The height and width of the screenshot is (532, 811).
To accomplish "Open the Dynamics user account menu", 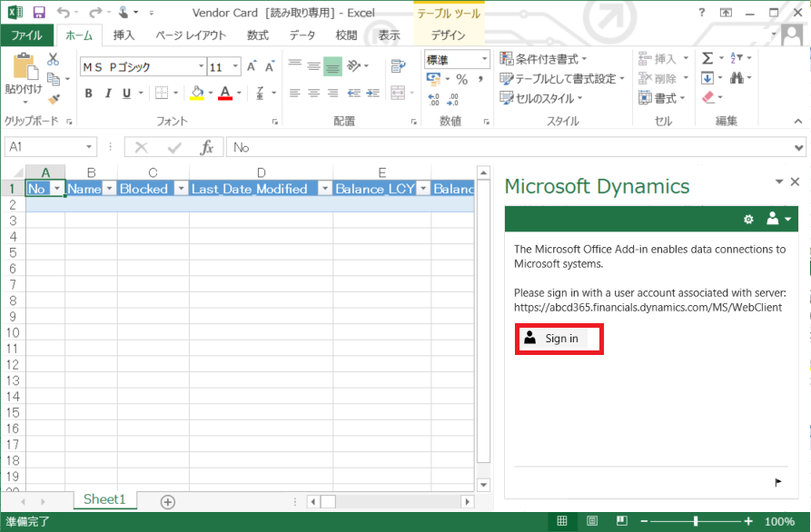I will [778, 219].
